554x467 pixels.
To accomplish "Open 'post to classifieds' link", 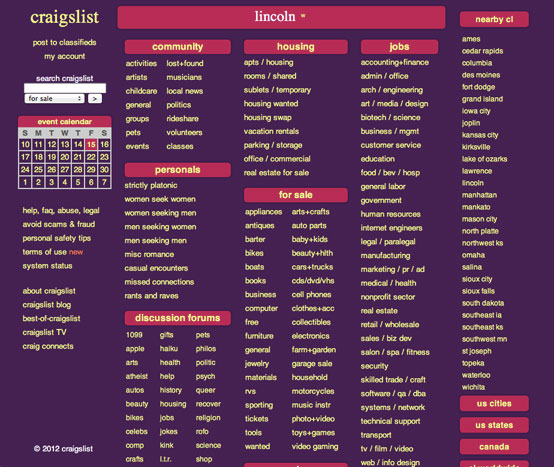I will tap(64, 42).
